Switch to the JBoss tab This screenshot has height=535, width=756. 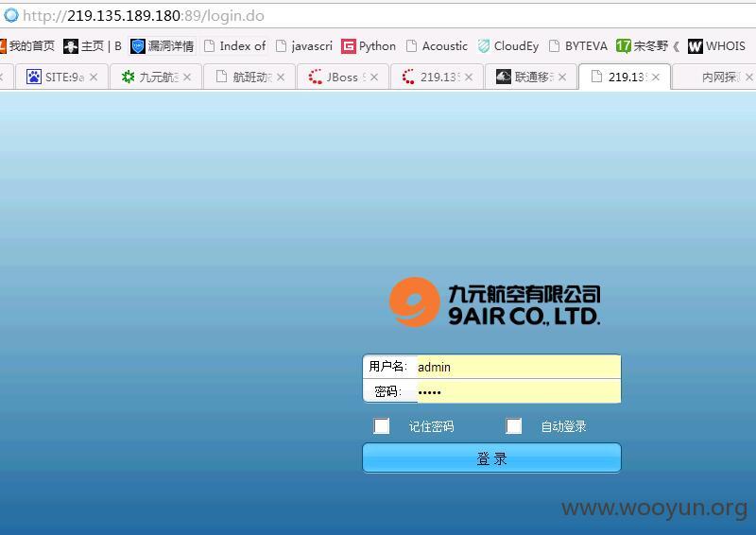[342, 78]
